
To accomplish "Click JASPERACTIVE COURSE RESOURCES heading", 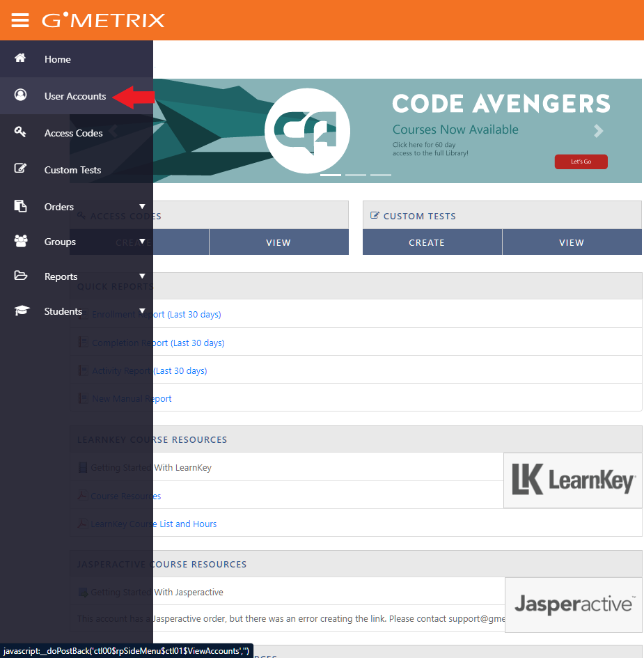I will pos(162,565).
